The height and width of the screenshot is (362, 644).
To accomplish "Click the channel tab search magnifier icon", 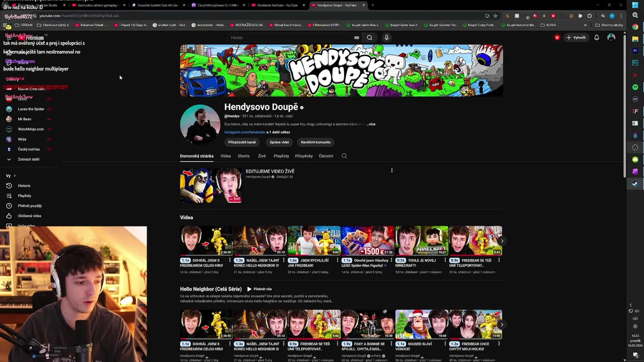I will click(x=344, y=156).
